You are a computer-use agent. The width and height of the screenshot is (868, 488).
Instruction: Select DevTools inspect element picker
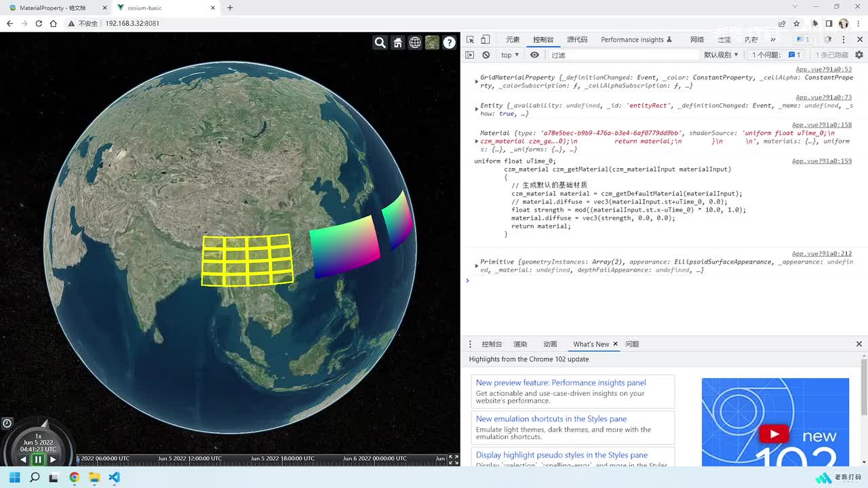pos(470,39)
